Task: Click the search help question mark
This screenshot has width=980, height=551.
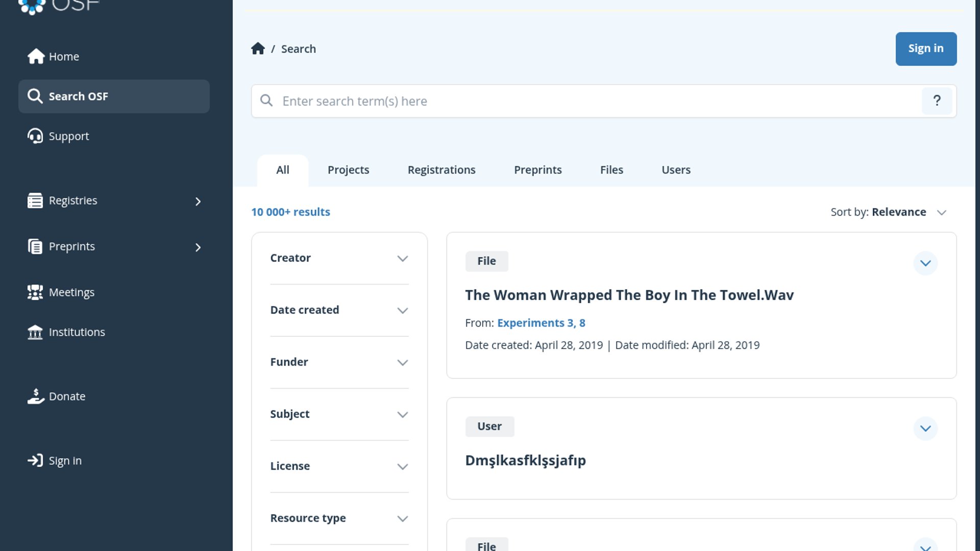Action: (937, 101)
